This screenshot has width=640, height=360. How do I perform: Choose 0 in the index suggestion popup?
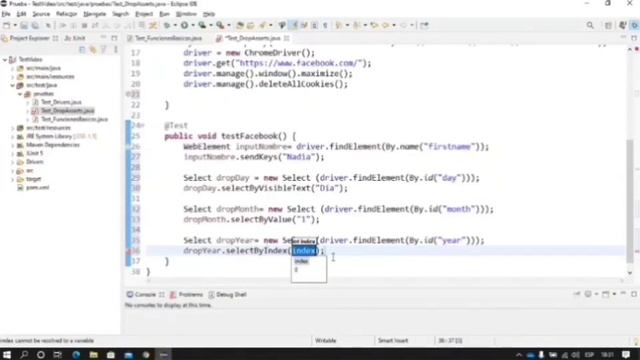point(296,270)
